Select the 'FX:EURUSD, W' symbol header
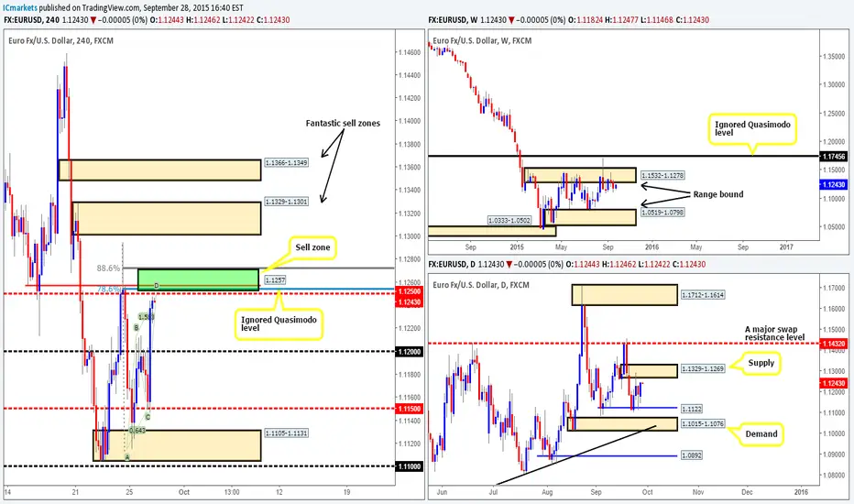Viewport: 854px width, 504px height. [x=452, y=20]
